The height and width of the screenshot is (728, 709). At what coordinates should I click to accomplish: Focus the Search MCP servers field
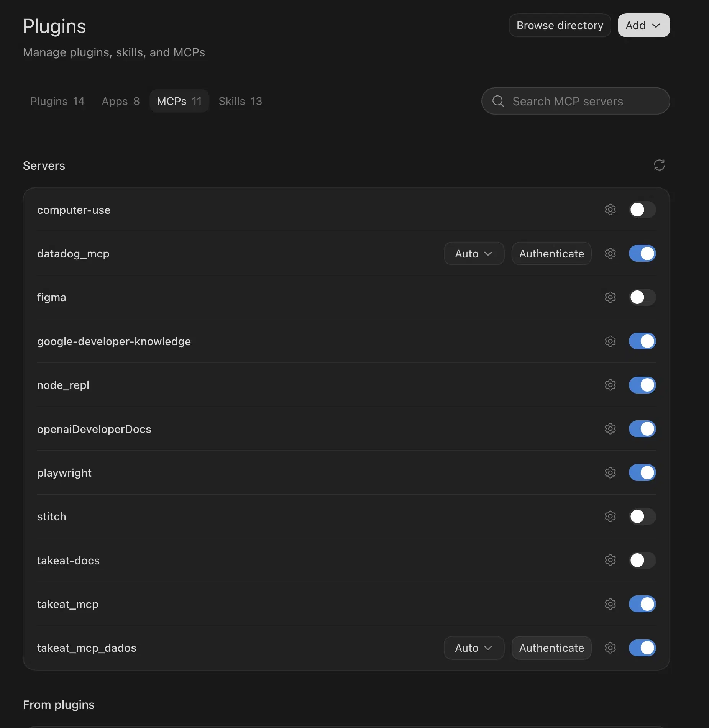[x=576, y=101]
